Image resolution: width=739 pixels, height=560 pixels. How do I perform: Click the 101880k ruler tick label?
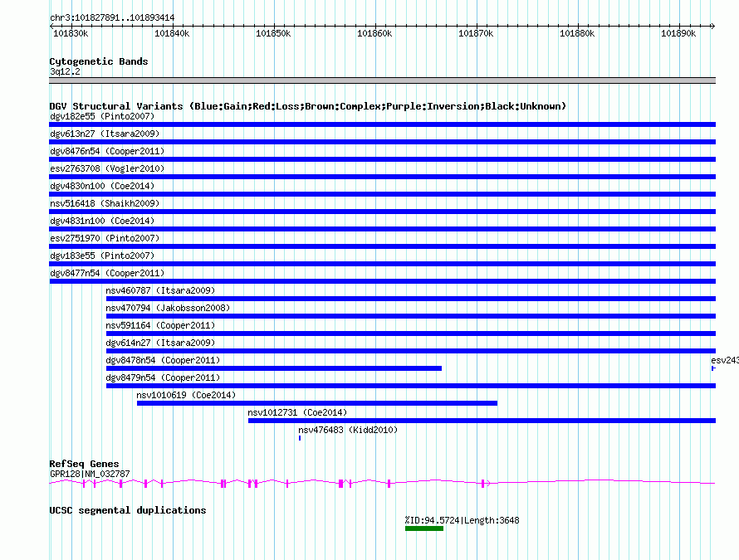pyautogui.click(x=577, y=33)
